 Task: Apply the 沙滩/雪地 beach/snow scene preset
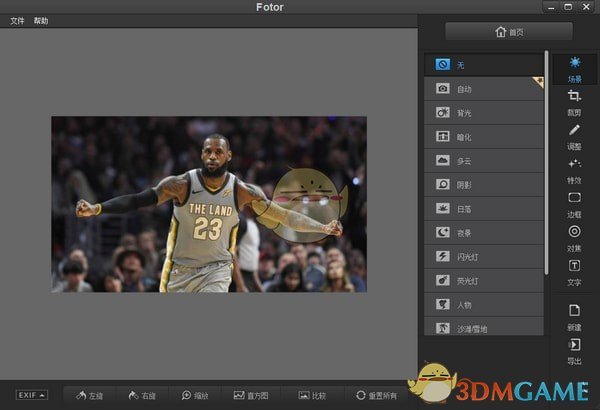point(484,327)
